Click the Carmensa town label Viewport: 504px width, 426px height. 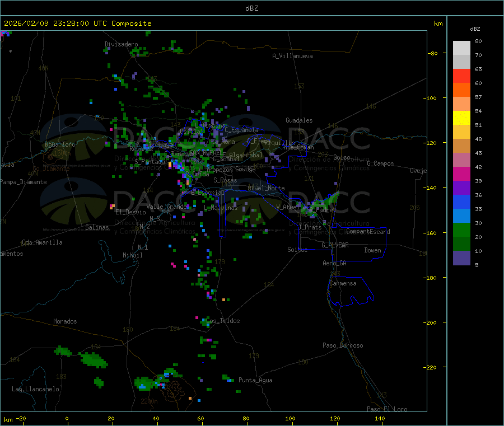click(x=343, y=283)
